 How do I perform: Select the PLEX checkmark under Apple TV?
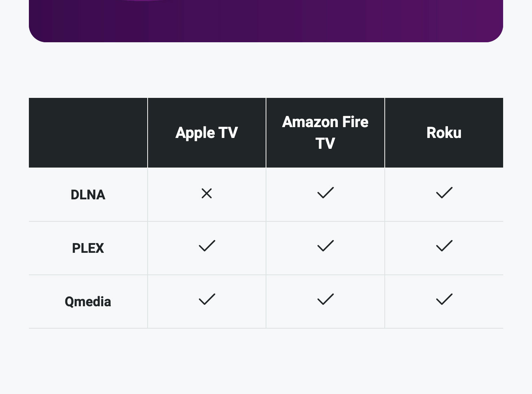[x=207, y=246]
